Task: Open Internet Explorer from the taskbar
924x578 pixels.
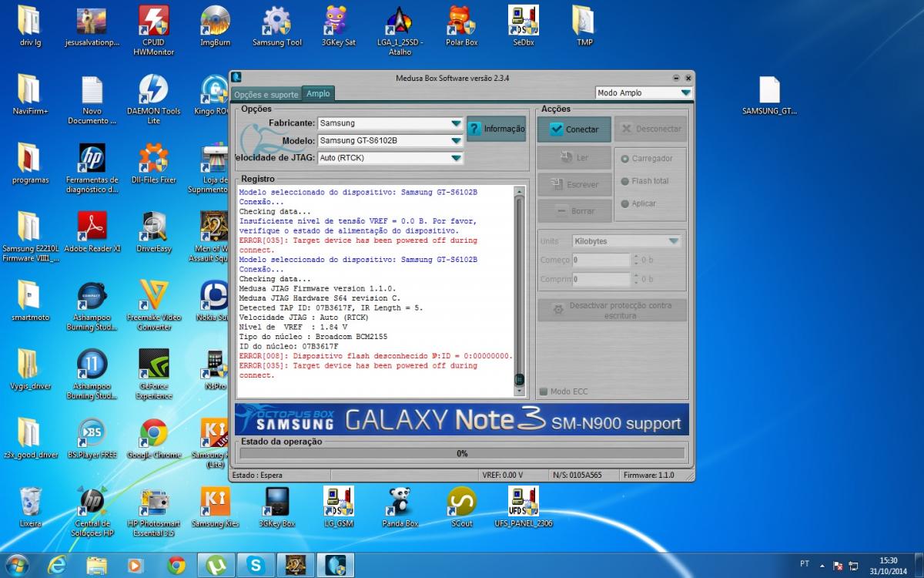Action: 58,565
